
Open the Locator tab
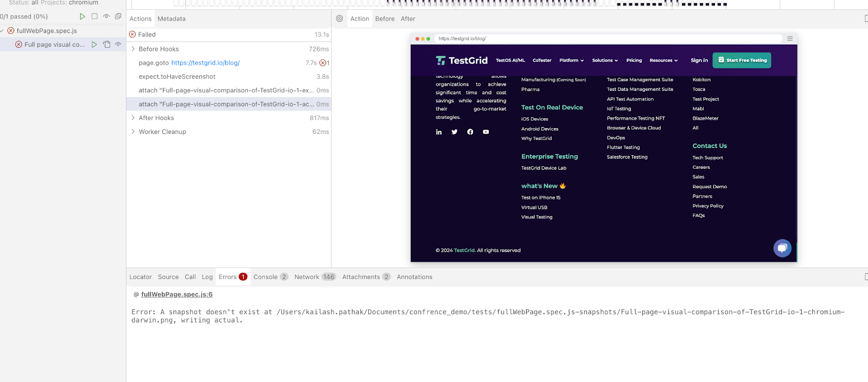point(141,277)
